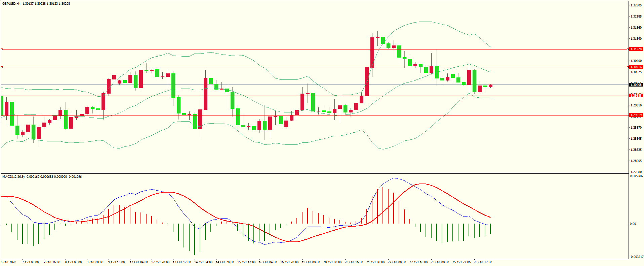Screen dimensions: 644x266
Task: Click the 1.32505 price scale value
Action: click(x=637, y=5)
